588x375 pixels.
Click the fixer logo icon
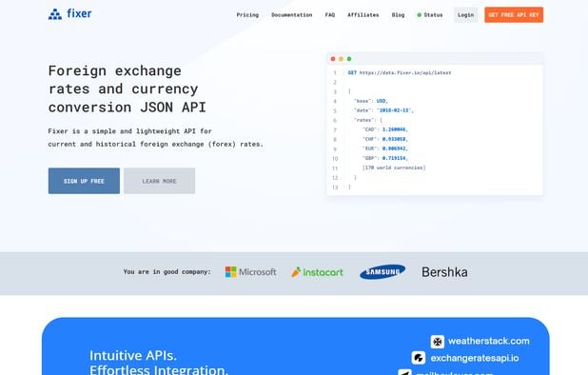click(x=55, y=14)
